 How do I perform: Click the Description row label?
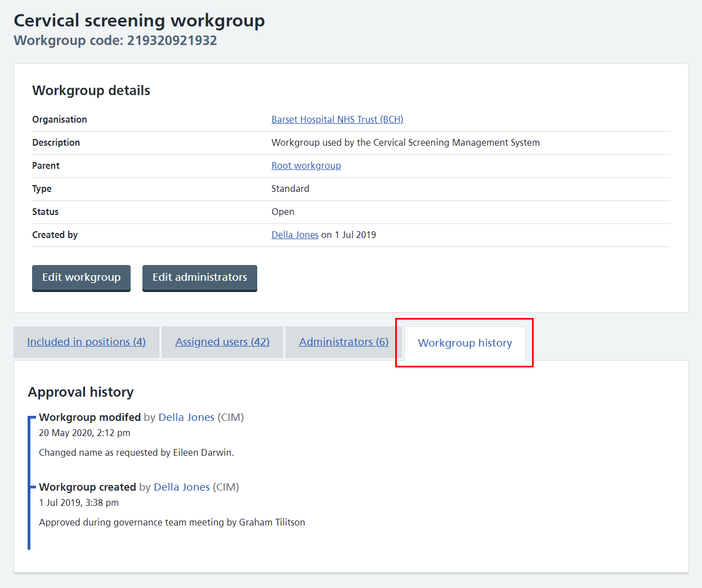pos(56,142)
